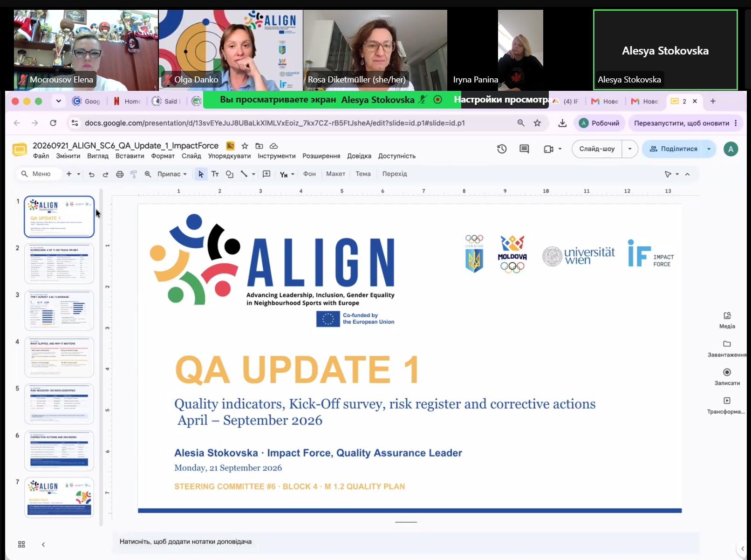Collapse the filmstrip panel arrow

click(43, 544)
